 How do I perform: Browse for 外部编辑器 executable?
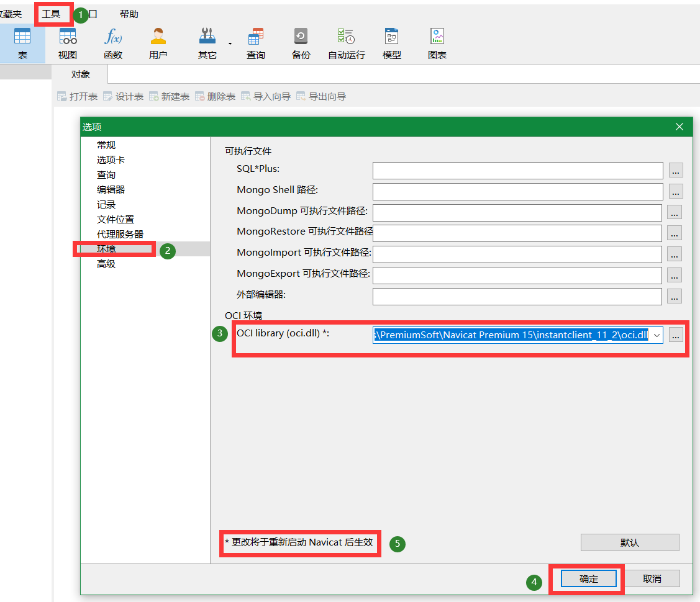[x=675, y=296]
